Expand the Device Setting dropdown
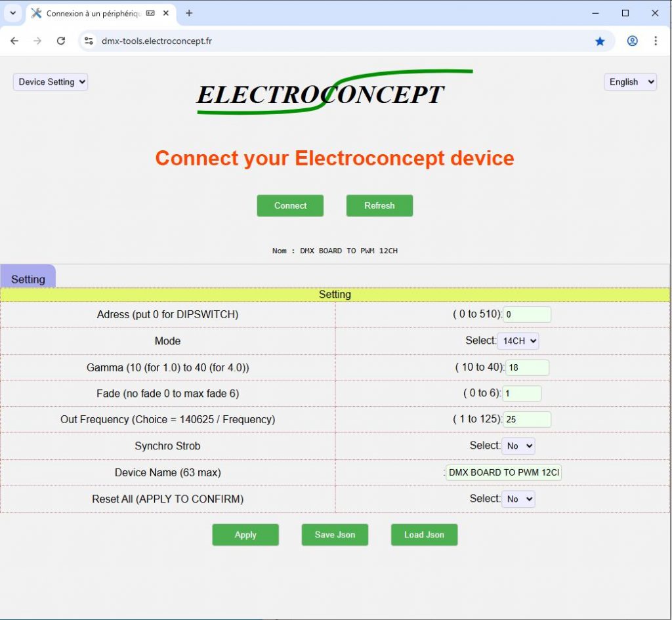The image size is (672, 620). tap(51, 82)
